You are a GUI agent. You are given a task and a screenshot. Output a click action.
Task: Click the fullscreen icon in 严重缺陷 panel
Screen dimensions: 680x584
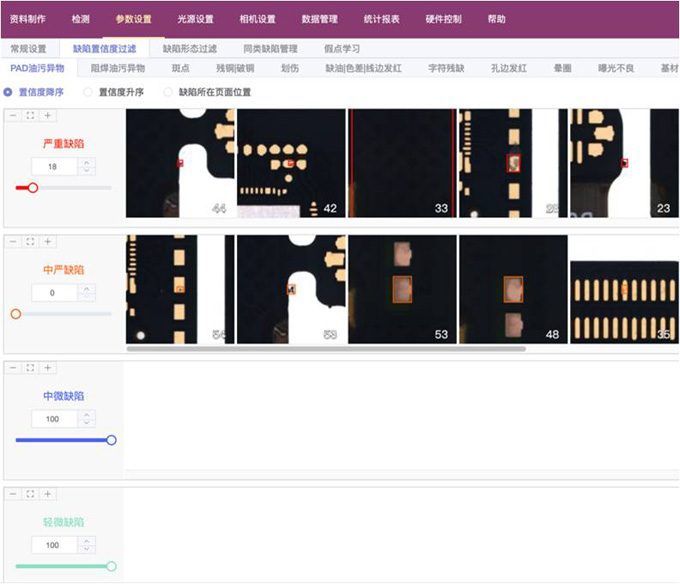30,115
